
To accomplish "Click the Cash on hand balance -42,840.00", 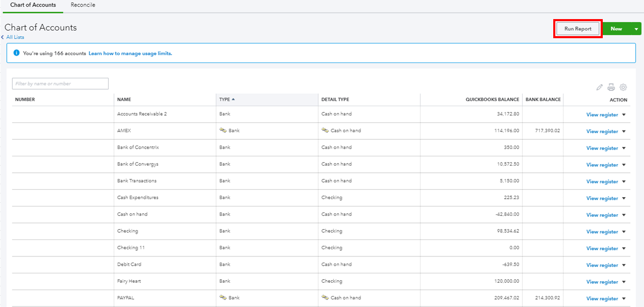I will point(506,214).
